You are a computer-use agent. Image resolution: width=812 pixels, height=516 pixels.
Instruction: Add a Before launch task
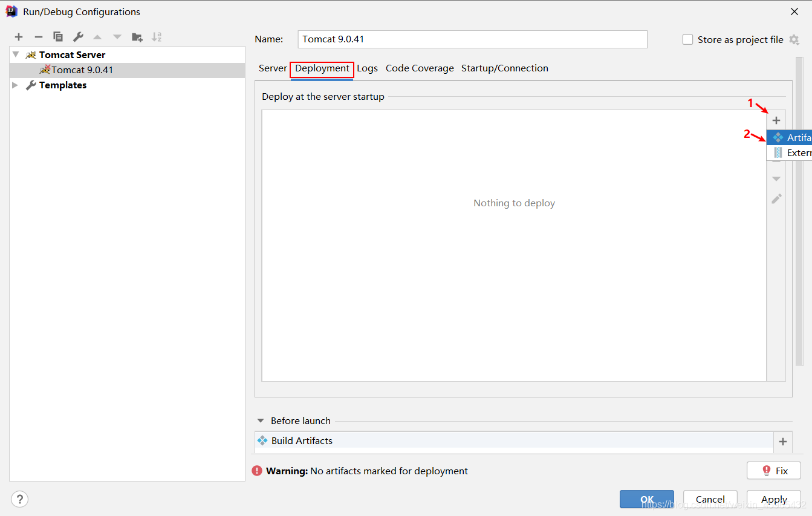coord(783,442)
